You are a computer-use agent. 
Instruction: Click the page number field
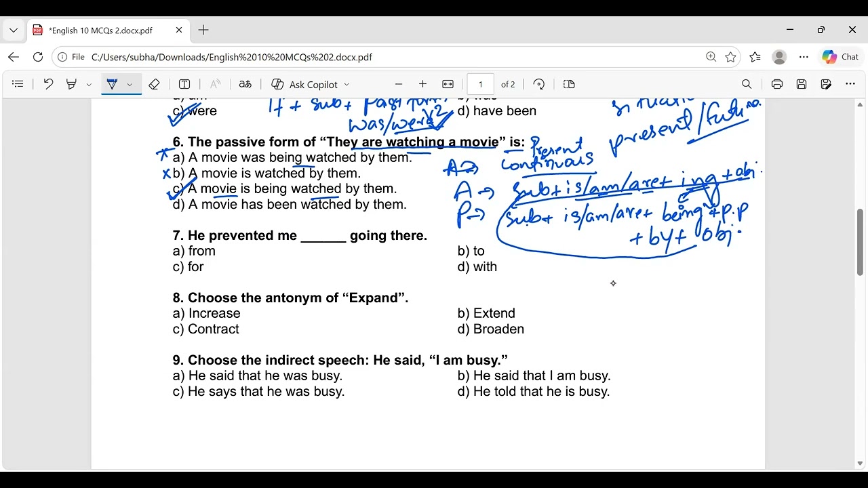pos(481,84)
